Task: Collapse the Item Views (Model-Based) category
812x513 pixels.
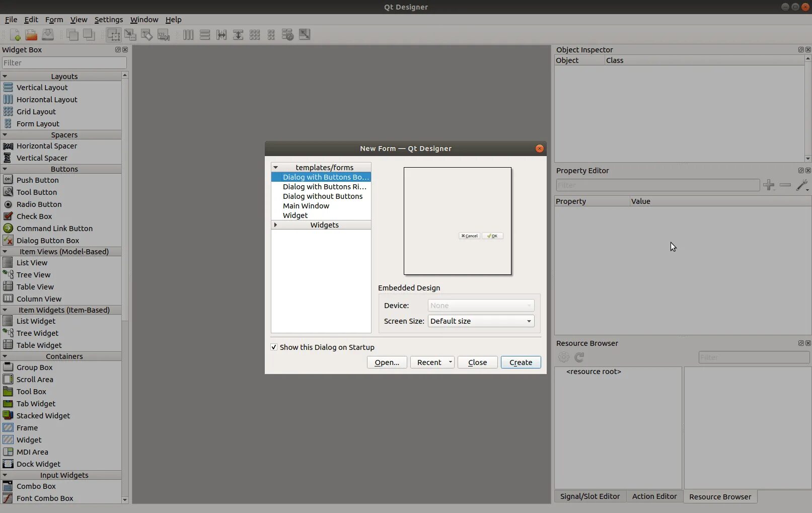Action: point(5,251)
